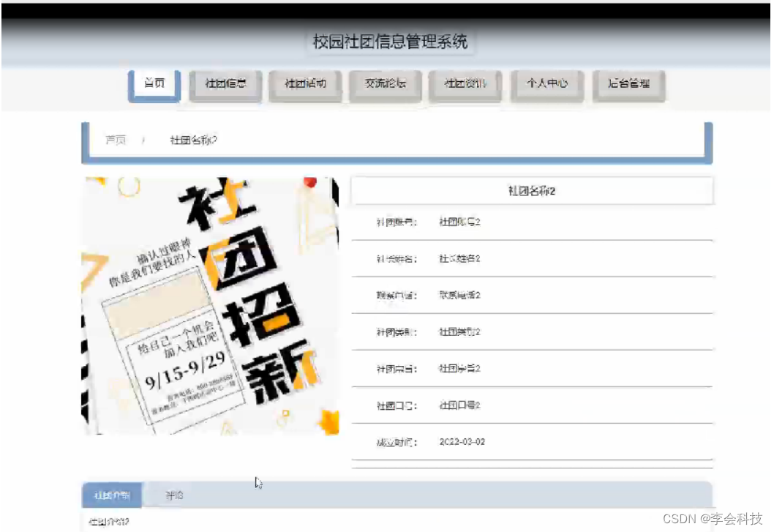Viewport: 774px width, 532px height.
Task: Go to the 社团信息 navigation tab
Action: point(225,86)
